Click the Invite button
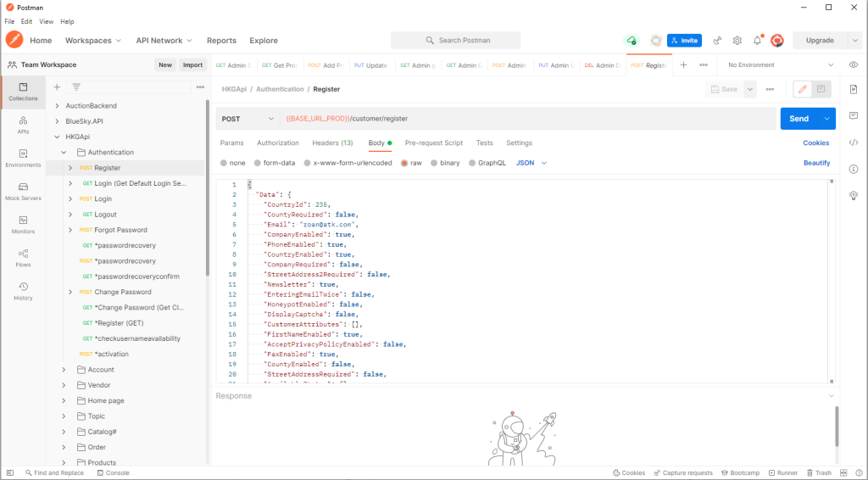Image resolution: width=868 pixels, height=480 pixels. tap(684, 41)
